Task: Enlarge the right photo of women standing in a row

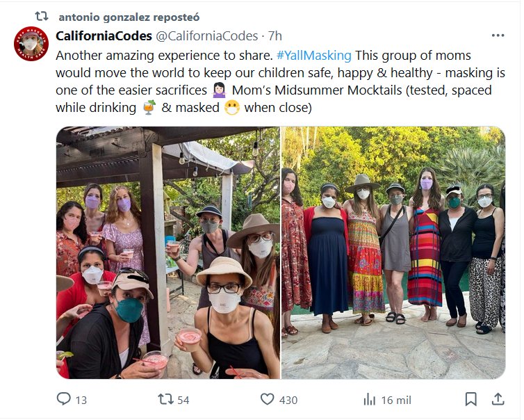Action: (x=393, y=252)
